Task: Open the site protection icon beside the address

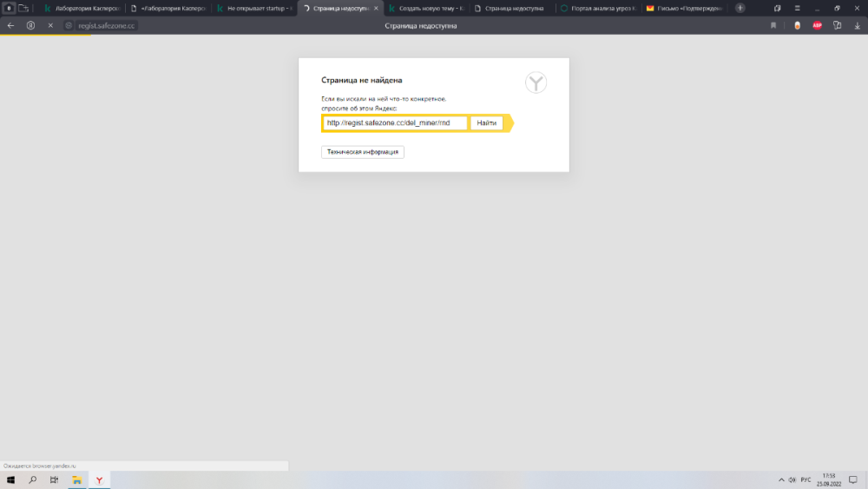Action: pyautogui.click(x=69, y=25)
